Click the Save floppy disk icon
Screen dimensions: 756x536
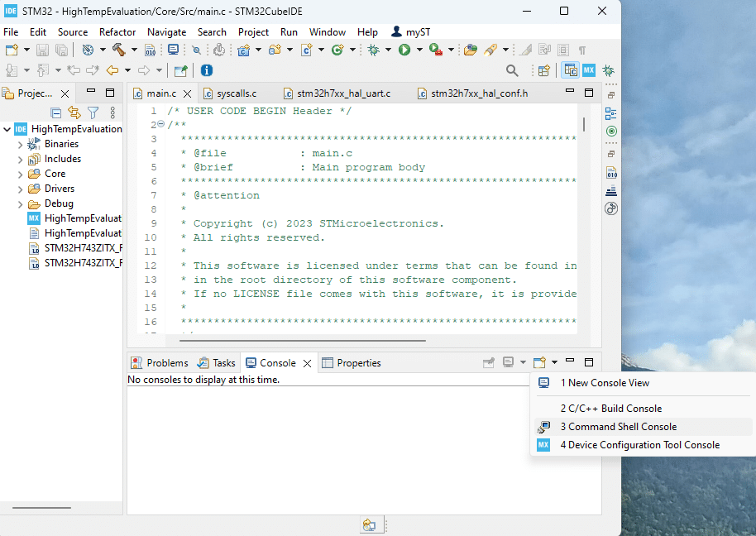click(42, 50)
